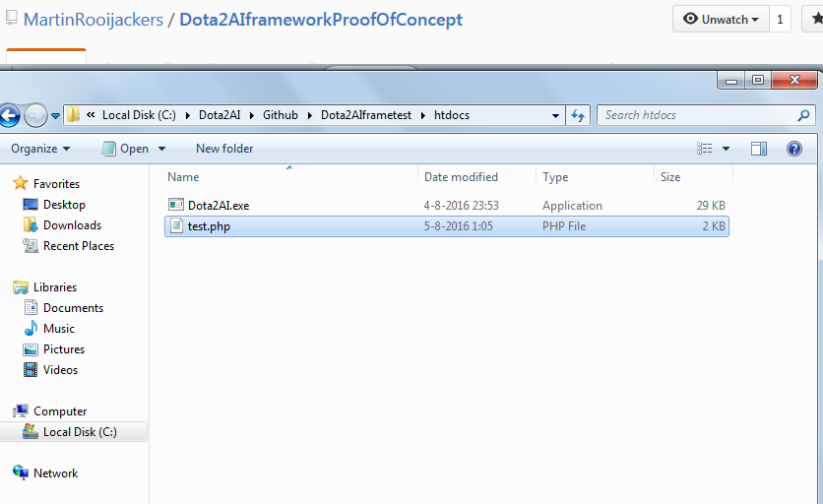Open Dota2AIframeworkProofOfConcept repository link
This screenshot has height=504, width=823.
321,20
